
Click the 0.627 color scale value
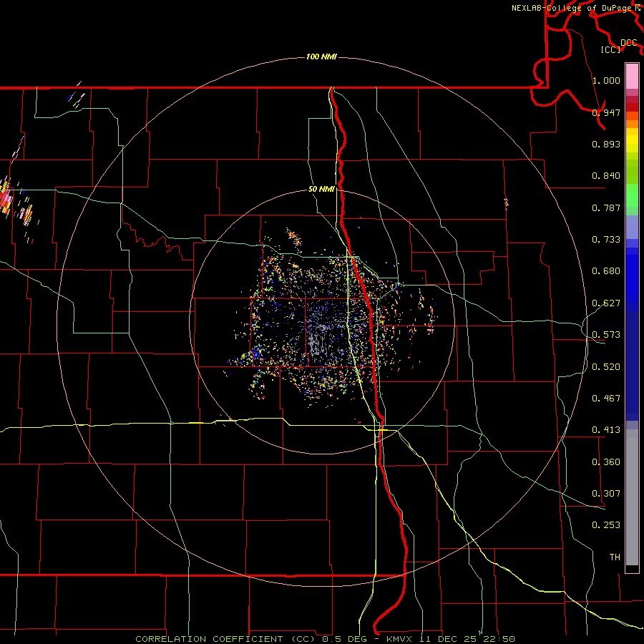click(x=606, y=303)
